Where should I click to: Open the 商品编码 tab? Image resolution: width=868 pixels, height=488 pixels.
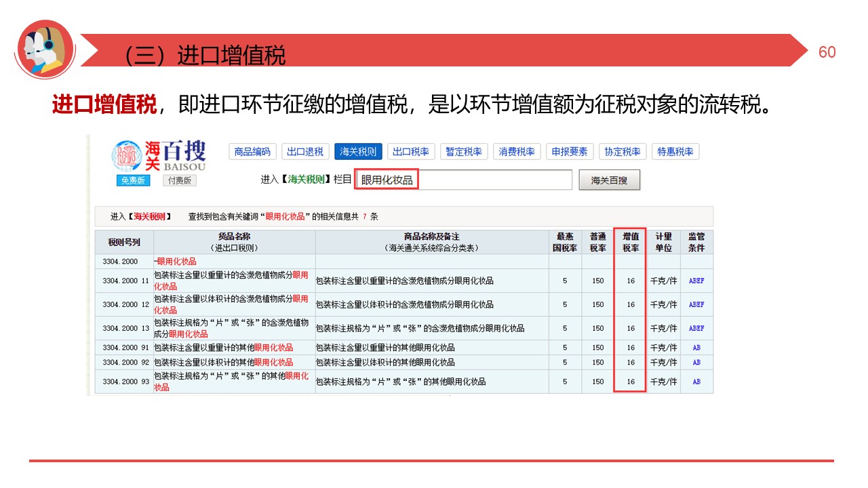click(252, 152)
